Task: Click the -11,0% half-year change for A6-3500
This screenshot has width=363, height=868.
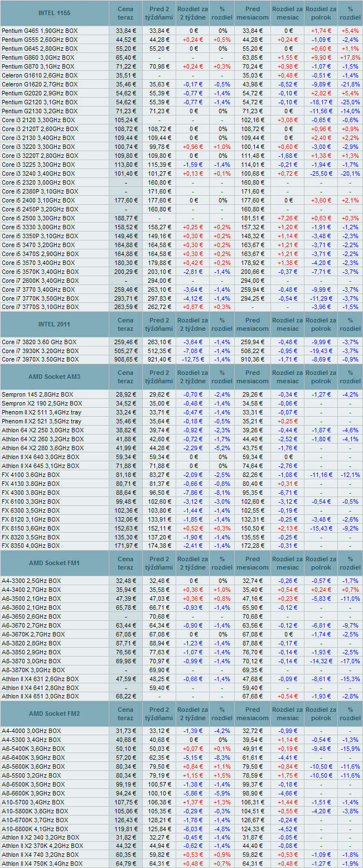Action: pyautogui.click(x=350, y=599)
